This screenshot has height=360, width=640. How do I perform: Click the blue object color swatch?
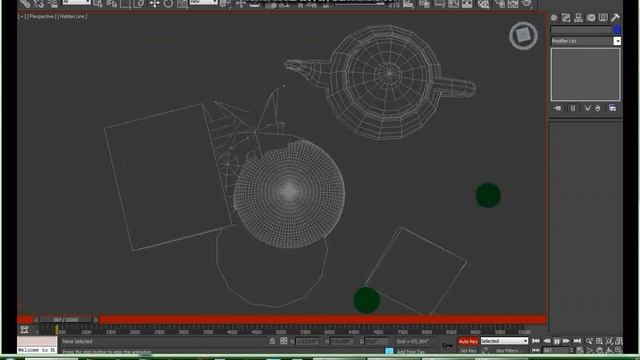point(617,29)
